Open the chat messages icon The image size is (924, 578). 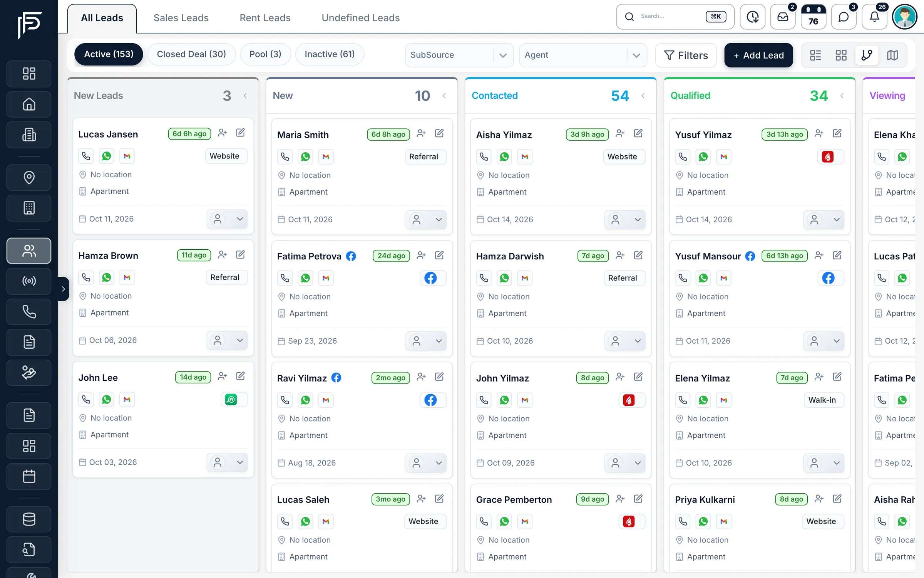[844, 17]
